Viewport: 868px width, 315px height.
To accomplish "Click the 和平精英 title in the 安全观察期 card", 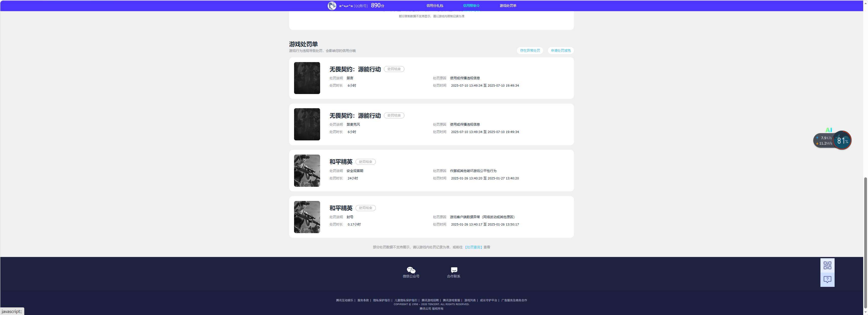I will click(341, 162).
